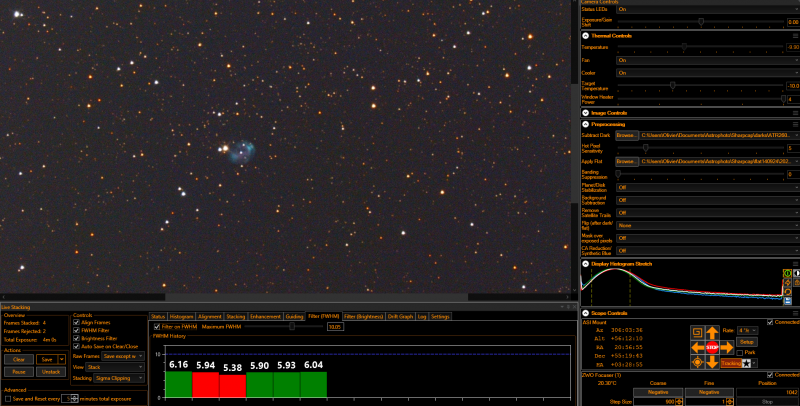Switch to the Enhancement tab
Viewport: 800px width, 406px height.
coord(265,317)
